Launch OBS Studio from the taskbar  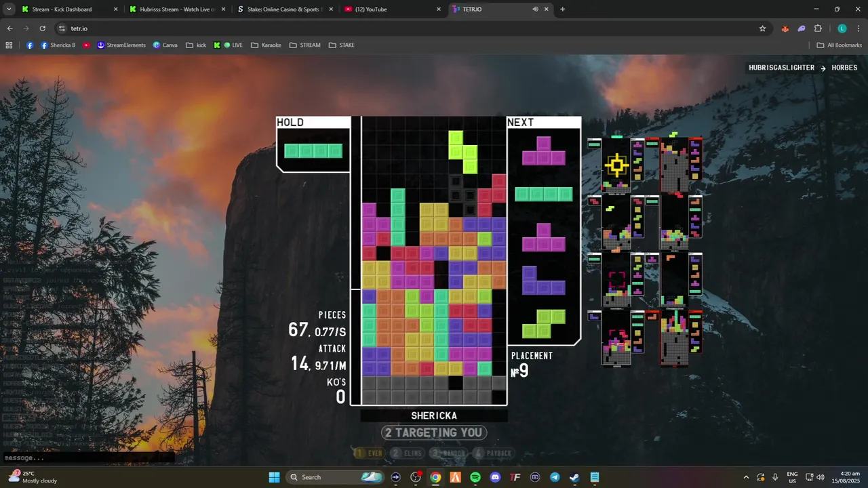tap(416, 477)
